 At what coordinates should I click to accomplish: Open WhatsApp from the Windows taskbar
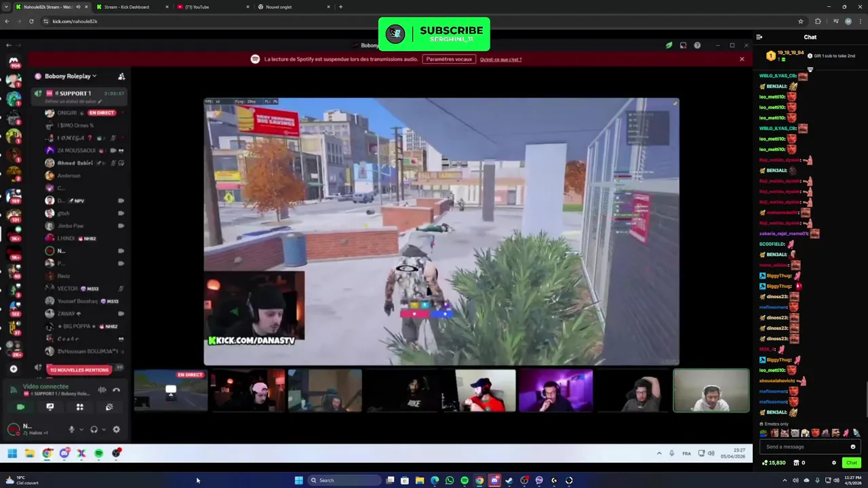pos(450,481)
